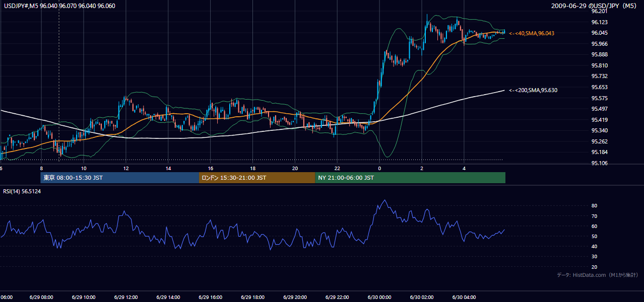Click the 6/29 22:00 bottom time label
The image size is (644, 302).
(337, 297)
